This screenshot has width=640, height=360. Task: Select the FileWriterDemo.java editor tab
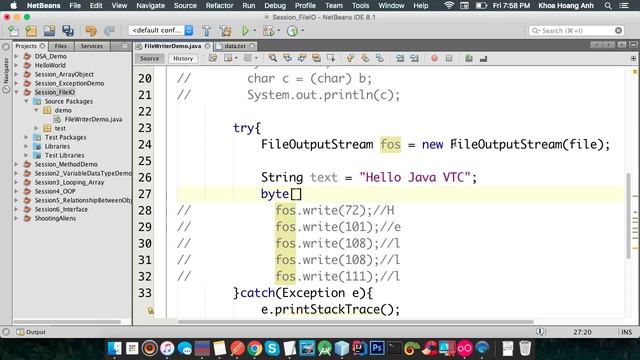coord(172,46)
